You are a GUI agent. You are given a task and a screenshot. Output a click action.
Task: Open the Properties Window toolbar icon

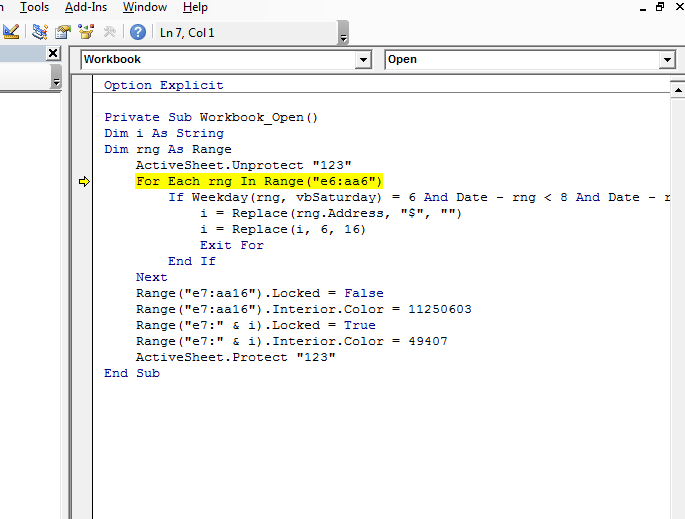tap(62, 32)
